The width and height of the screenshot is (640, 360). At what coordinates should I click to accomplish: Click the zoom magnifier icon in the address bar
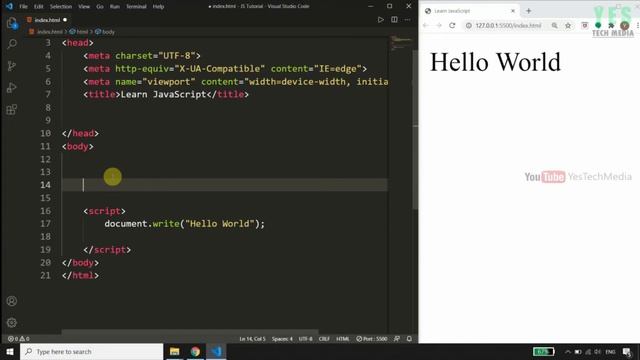pos(555,25)
